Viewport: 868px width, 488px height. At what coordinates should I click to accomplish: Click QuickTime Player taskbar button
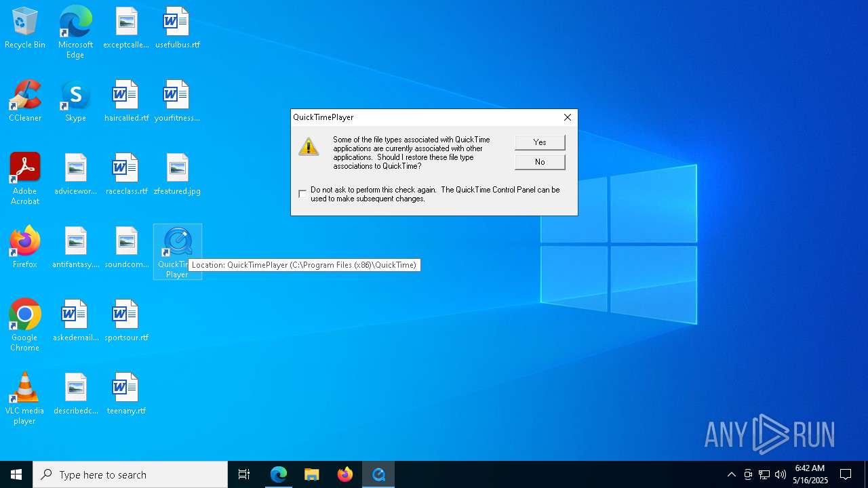click(378, 474)
